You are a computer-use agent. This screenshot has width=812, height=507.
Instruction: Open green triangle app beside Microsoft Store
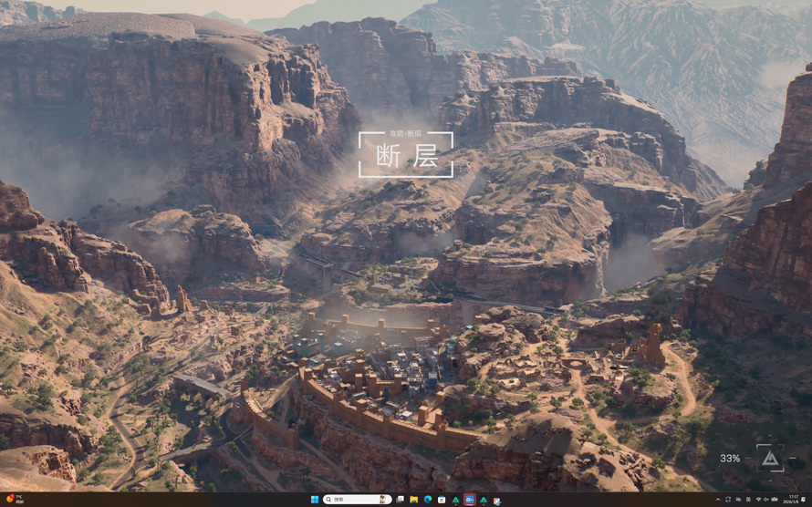coord(455,500)
